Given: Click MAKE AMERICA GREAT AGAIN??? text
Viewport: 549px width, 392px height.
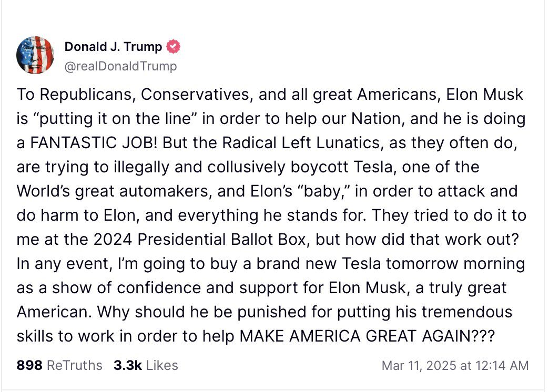Looking at the screenshot, I should tap(367, 336).
